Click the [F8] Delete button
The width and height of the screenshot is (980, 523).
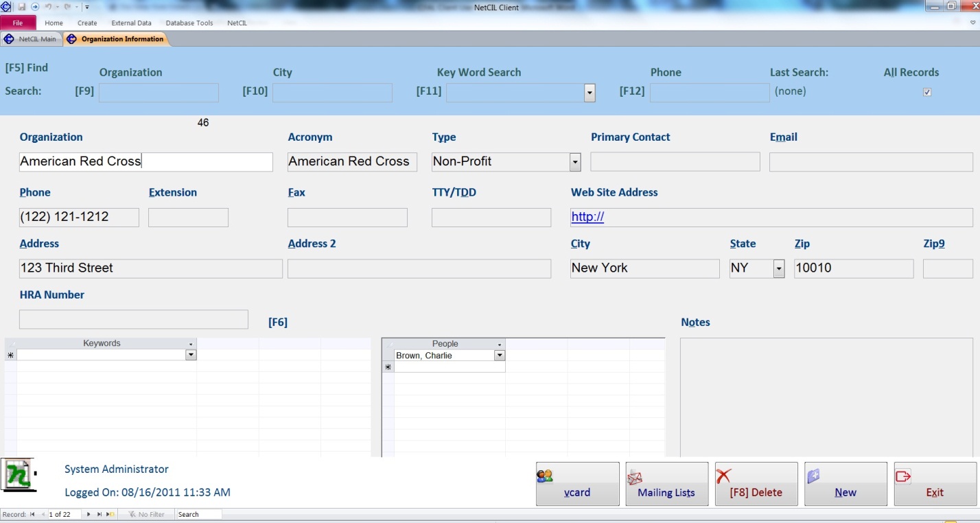point(756,484)
